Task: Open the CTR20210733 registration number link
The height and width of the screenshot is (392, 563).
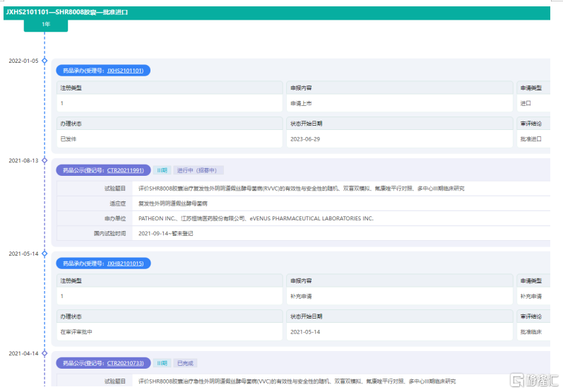Action: pos(125,363)
